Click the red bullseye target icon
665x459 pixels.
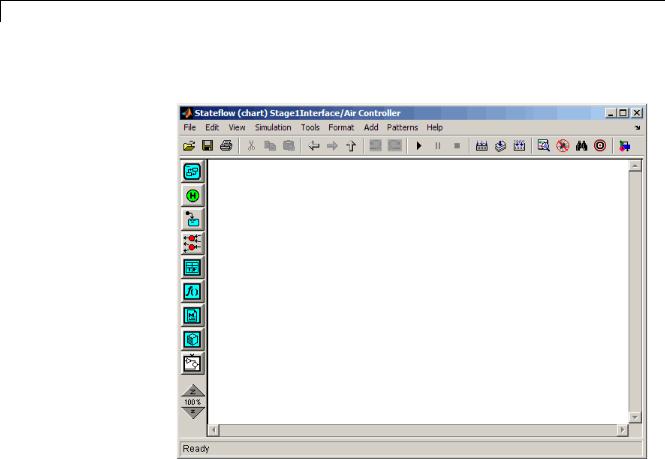coord(600,146)
